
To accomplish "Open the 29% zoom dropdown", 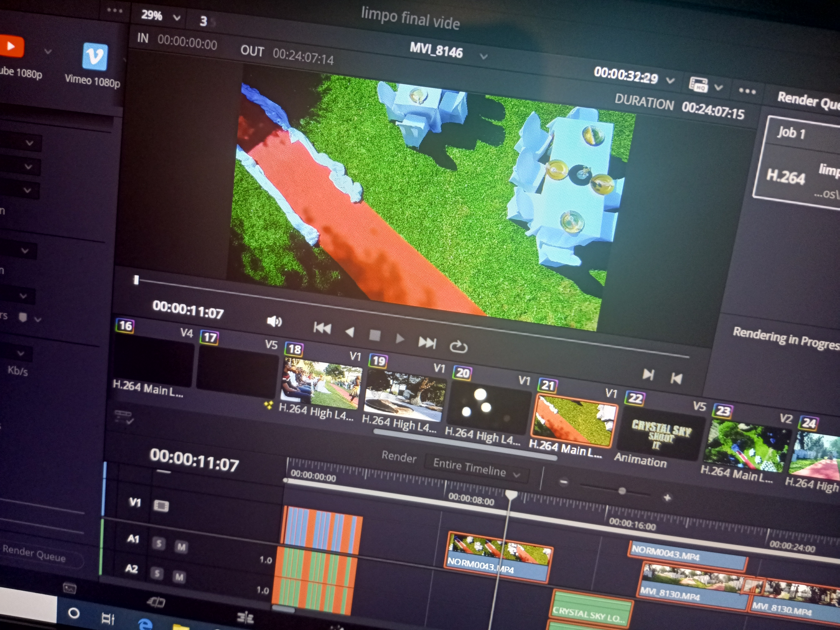I will tap(176, 18).
